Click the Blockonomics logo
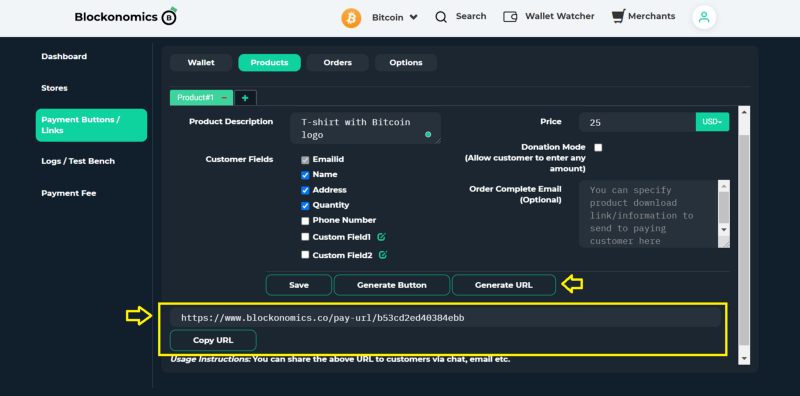The height and width of the screenshot is (396, 800). [126, 16]
